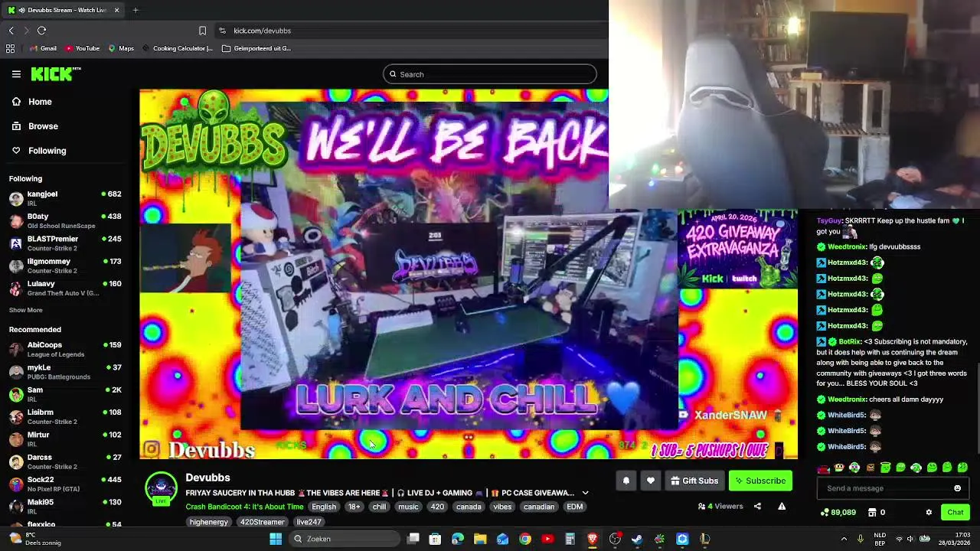The width and height of the screenshot is (980, 551).
Task: Open Calculator from taskbar
Action: tap(570, 539)
